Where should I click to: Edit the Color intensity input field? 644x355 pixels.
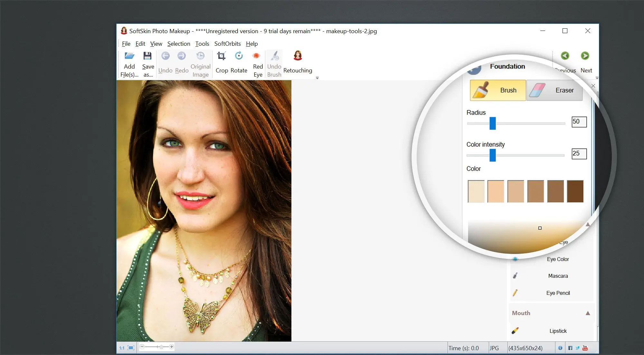click(578, 154)
